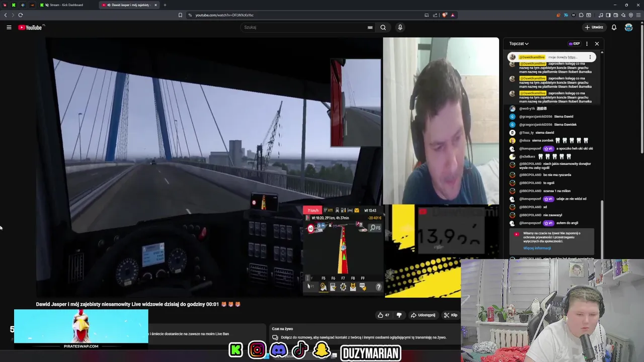The height and width of the screenshot is (362, 644).
Task: Open YouTube notifications bell
Action: tap(614, 27)
